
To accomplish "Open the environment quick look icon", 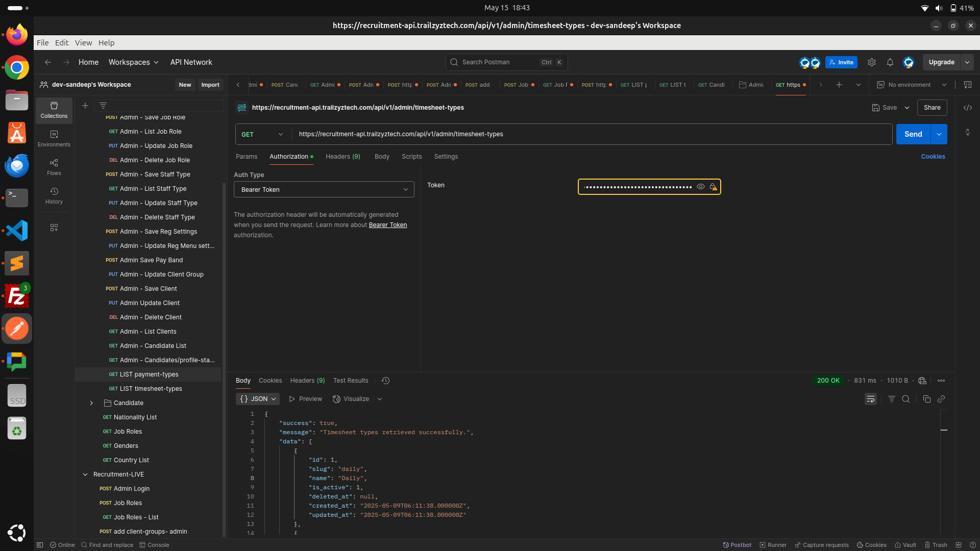I will point(968,85).
